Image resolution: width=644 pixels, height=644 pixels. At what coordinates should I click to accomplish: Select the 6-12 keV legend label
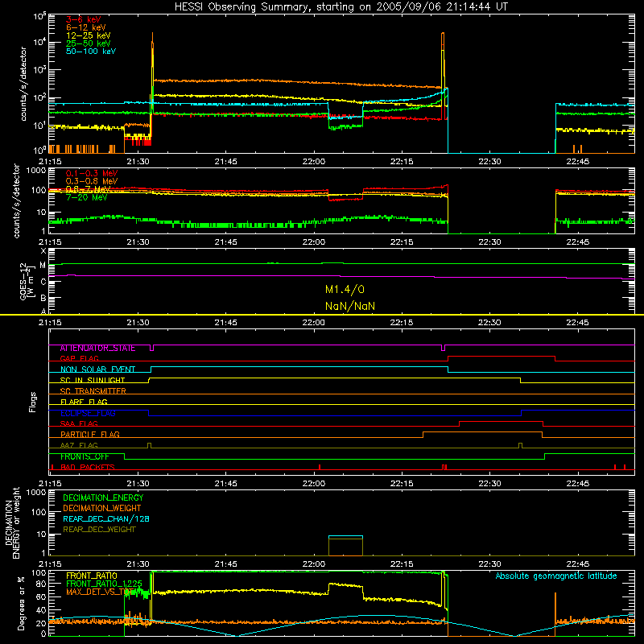pyautogui.click(x=85, y=27)
